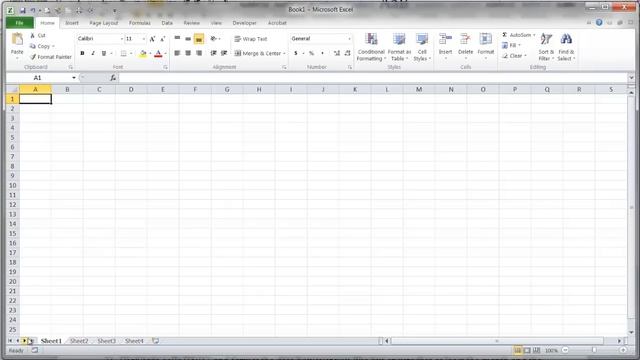This screenshot has width=640, height=360.
Task: Click the Delete cells icon
Action: point(465,40)
